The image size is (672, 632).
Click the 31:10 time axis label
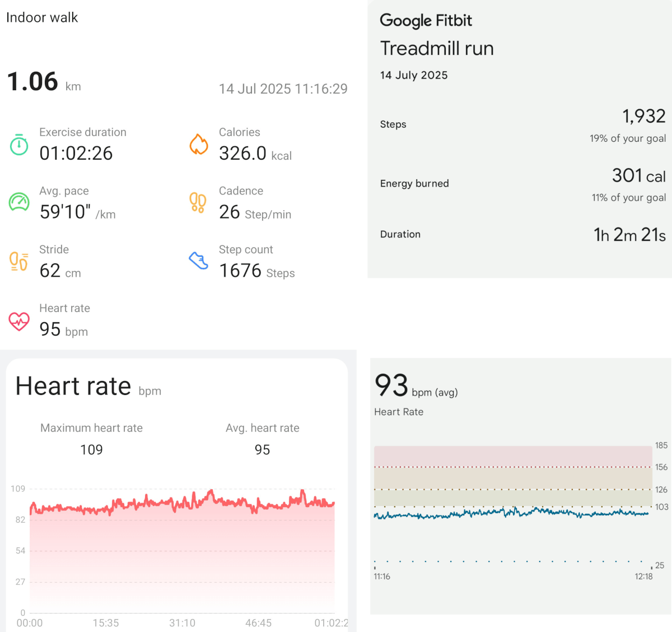(182, 623)
